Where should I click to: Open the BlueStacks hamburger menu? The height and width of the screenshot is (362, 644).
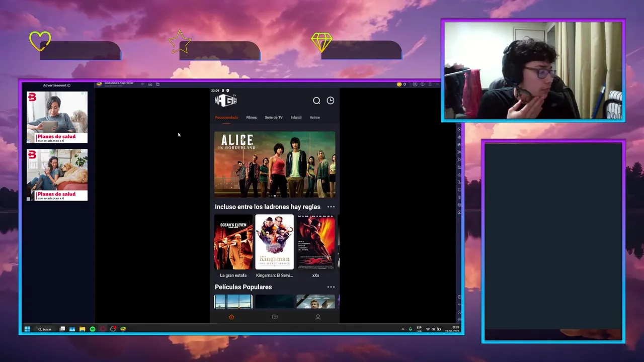(x=430, y=84)
